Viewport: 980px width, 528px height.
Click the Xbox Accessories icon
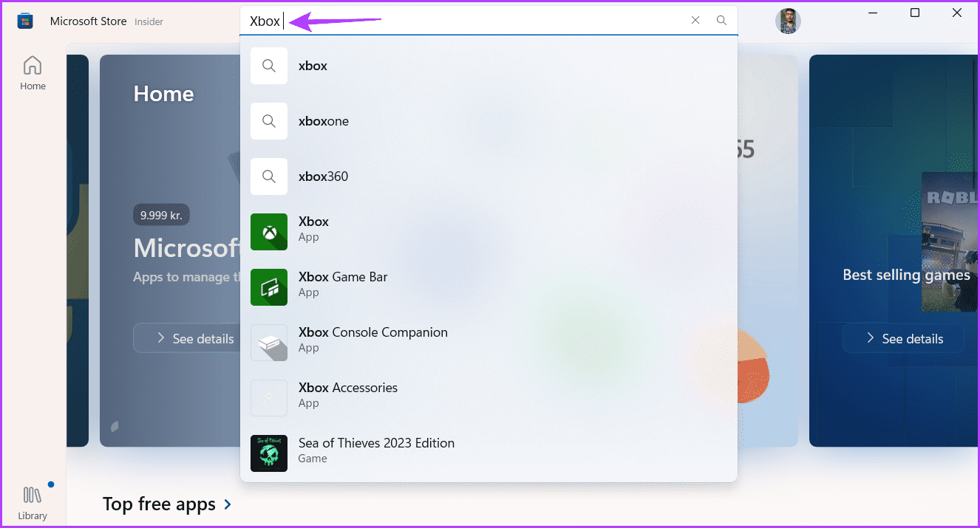[269, 398]
